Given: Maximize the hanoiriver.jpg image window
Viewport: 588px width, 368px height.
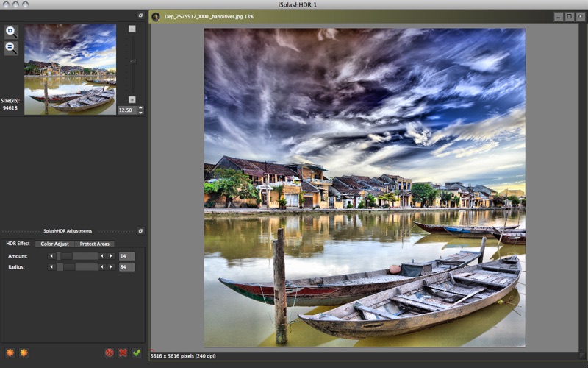Looking at the screenshot, I should click(570, 16).
